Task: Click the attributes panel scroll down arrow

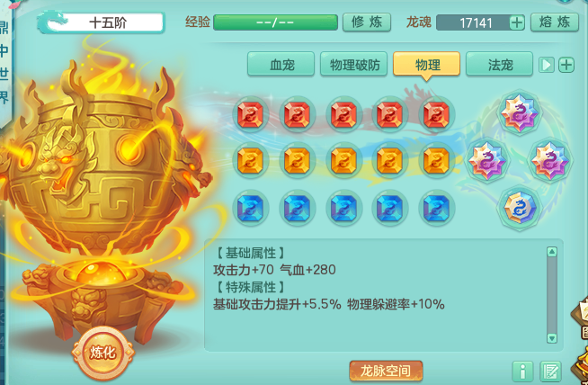Action: 552,338
